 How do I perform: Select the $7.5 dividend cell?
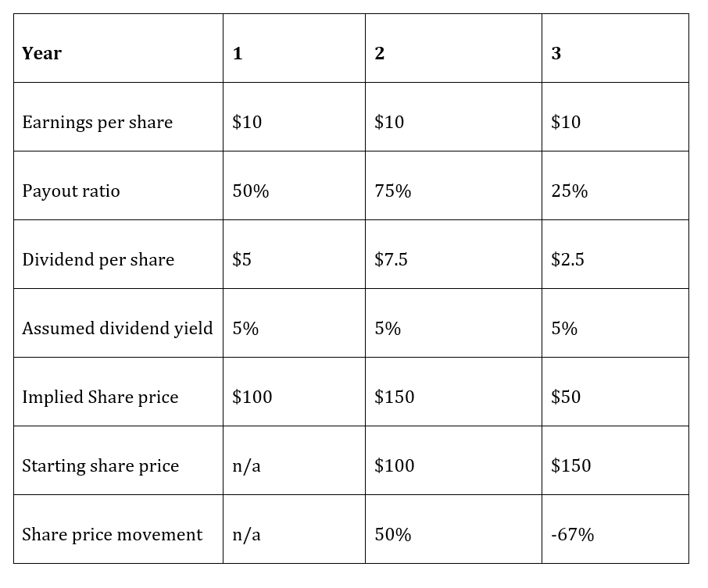pyautogui.click(x=391, y=260)
